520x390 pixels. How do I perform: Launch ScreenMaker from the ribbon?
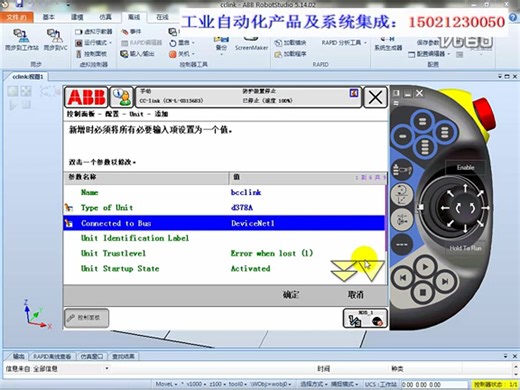(251, 43)
